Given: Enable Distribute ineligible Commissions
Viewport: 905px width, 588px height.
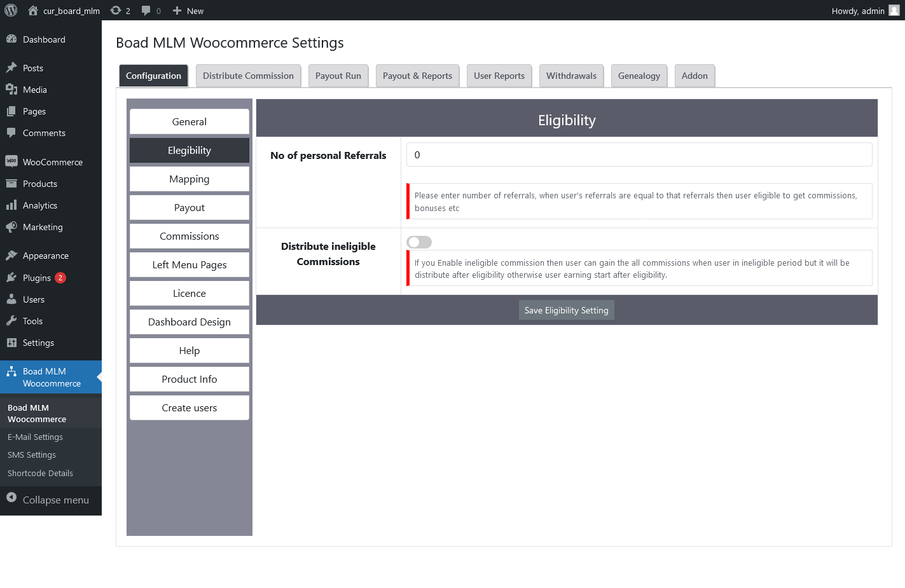Looking at the screenshot, I should pos(419,242).
